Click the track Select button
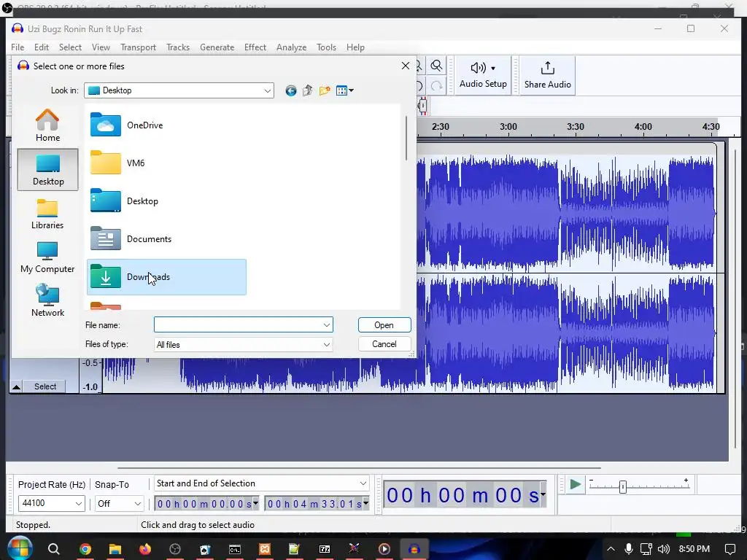The height and width of the screenshot is (560, 747). coord(45,386)
